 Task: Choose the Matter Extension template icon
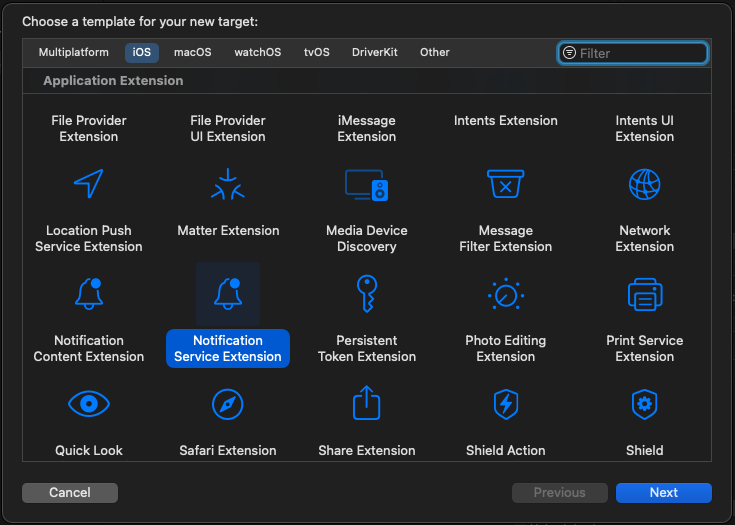click(228, 185)
